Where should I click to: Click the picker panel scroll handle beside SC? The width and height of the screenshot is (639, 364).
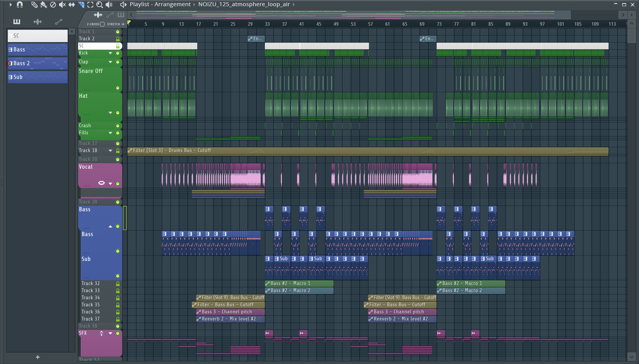pos(72,32)
